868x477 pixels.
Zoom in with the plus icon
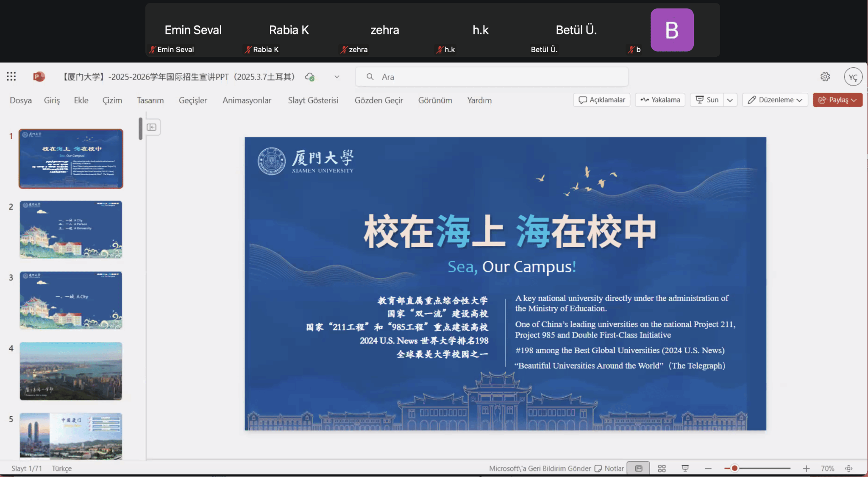(x=806, y=468)
